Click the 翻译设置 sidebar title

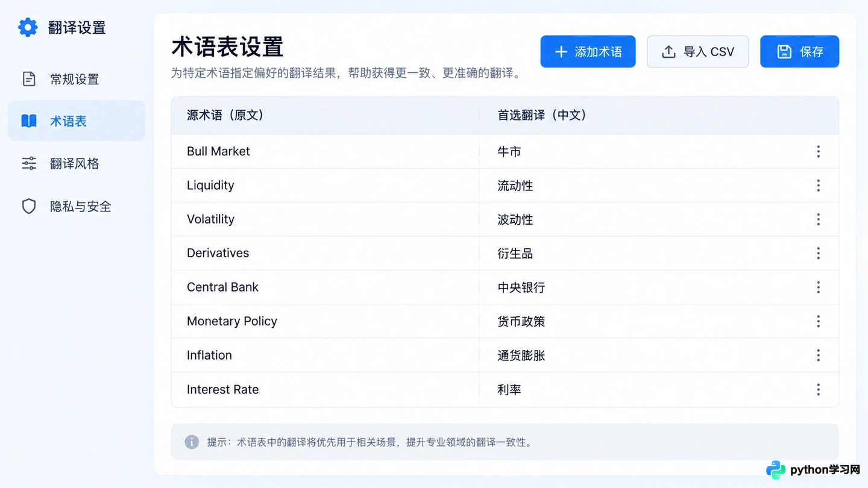[77, 28]
